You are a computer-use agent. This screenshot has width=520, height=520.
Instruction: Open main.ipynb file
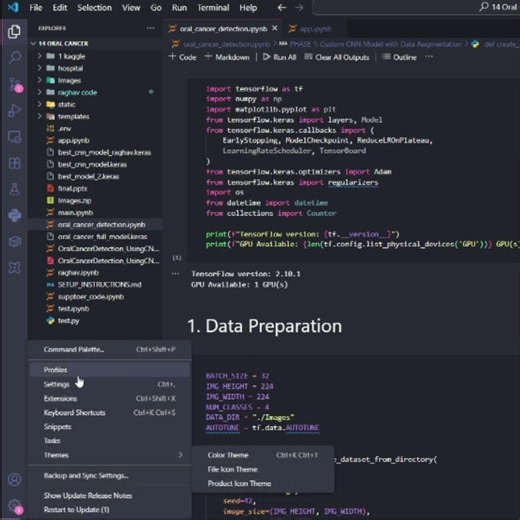coord(95,212)
